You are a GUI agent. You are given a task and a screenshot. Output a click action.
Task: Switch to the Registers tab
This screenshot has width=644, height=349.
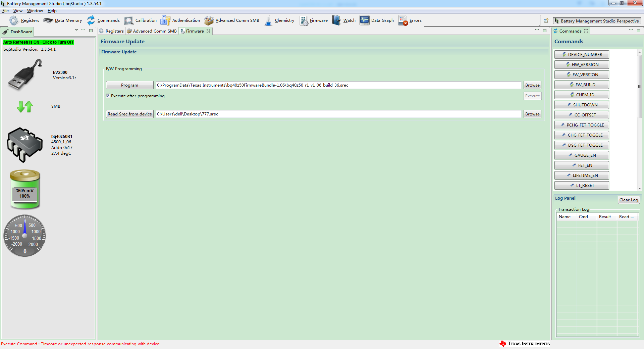(x=112, y=31)
